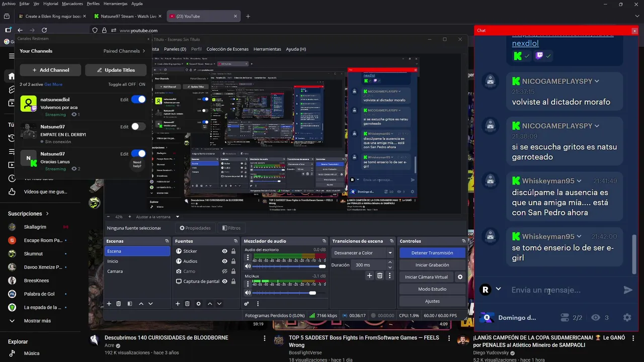
Task: Adjust Mic/Aux volume slider
Action: coord(289,293)
